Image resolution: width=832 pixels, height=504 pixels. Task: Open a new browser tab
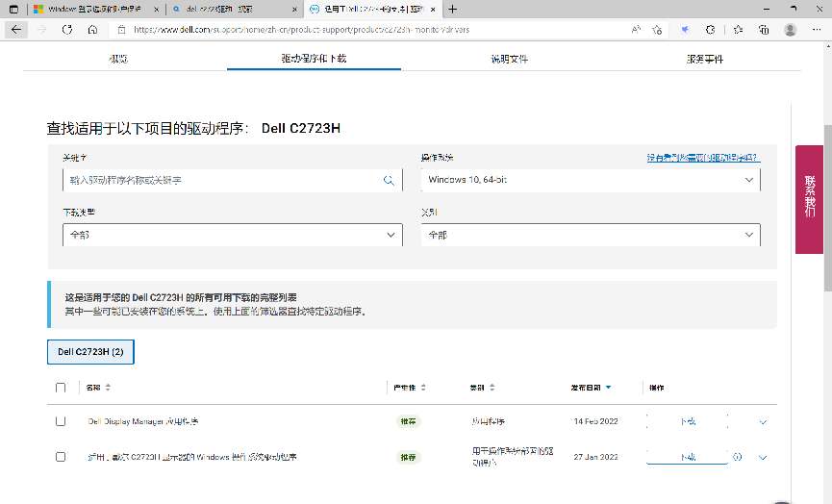pyautogui.click(x=452, y=9)
